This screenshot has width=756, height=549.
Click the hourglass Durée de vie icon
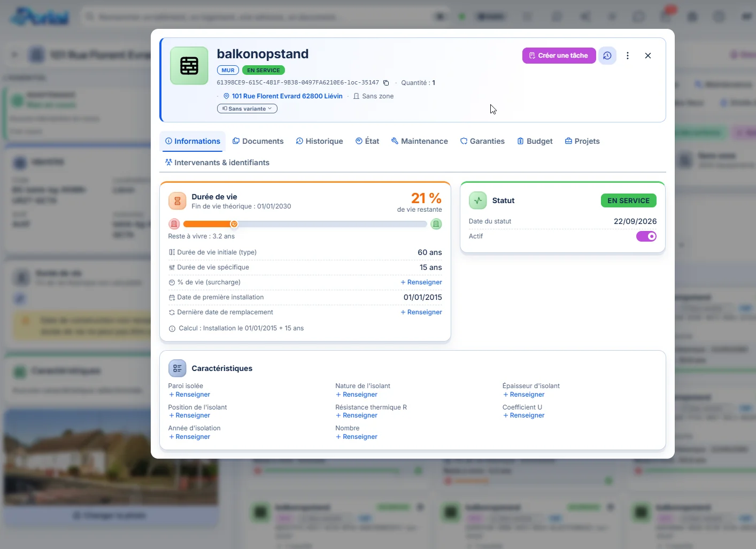point(178,201)
